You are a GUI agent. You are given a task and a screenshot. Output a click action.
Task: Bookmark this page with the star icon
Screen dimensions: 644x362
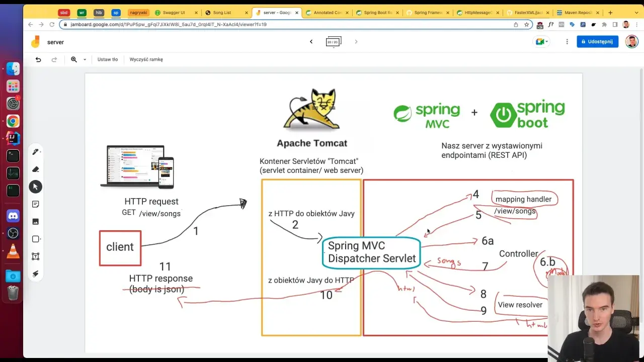coord(527,24)
